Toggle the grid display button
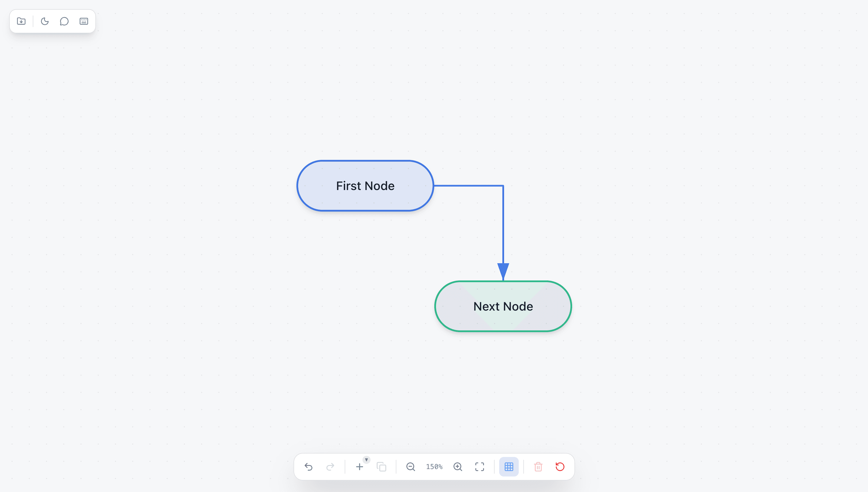868x492 pixels. [509, 467]
